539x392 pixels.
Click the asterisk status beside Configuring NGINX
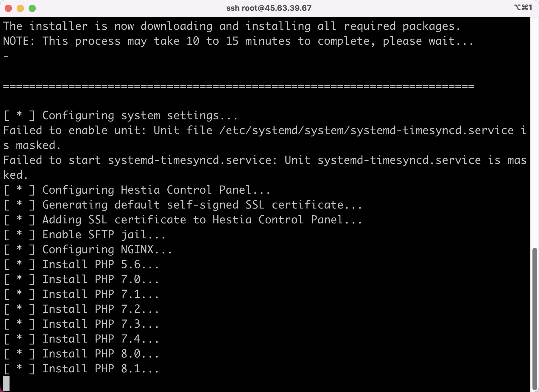19,248
